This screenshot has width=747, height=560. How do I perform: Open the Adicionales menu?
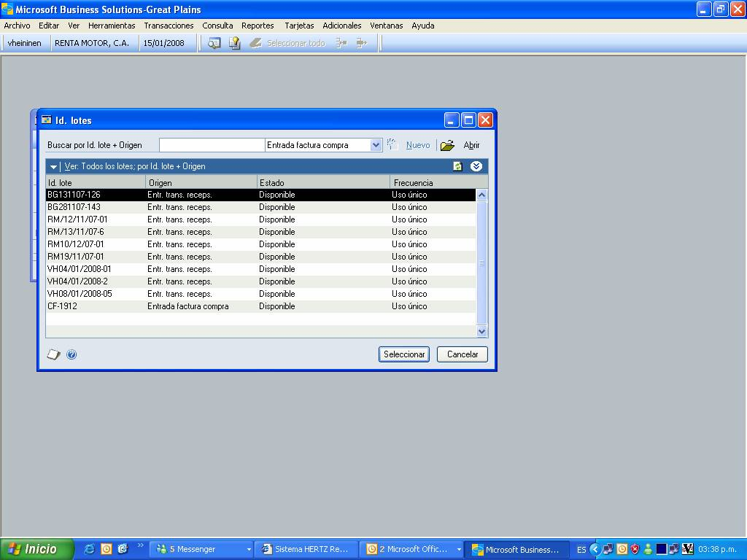[x=341, y=26]
